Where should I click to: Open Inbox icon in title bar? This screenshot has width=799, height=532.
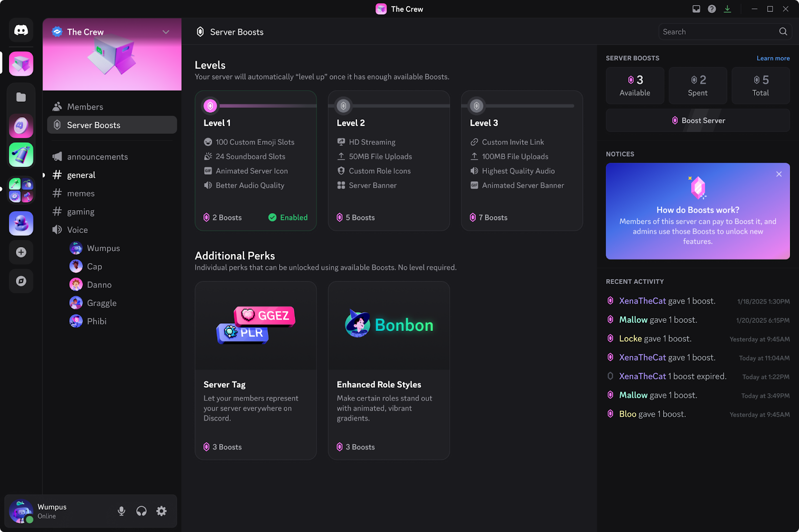coord(696,9)
